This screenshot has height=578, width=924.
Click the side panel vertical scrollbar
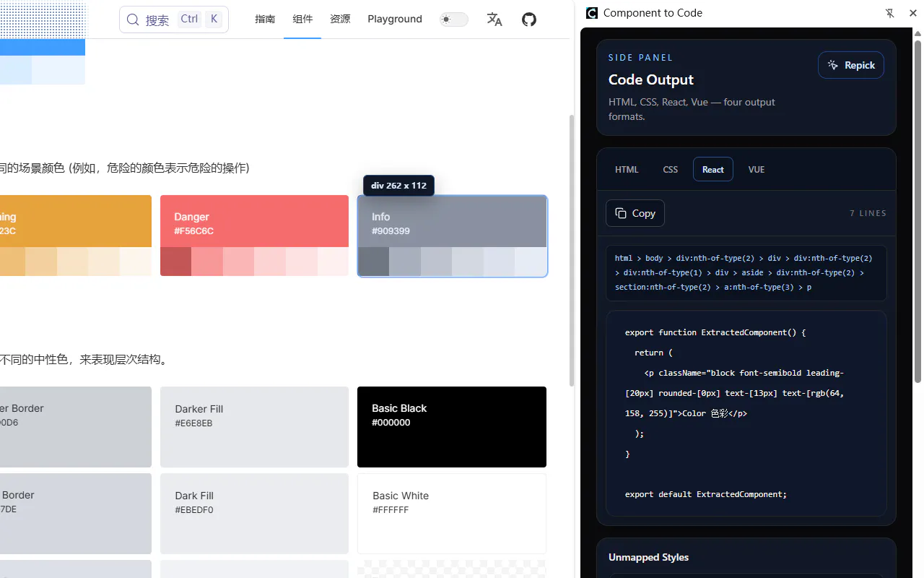(x=918, y=211)
